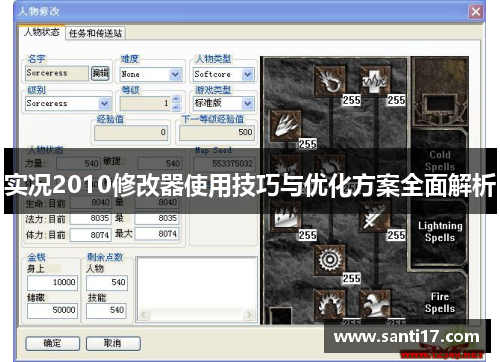This screenshot has width=500, height=362.
Task: Open the 任务和传送站 tab
Action: pyautogui.click(x=95, y=33)
